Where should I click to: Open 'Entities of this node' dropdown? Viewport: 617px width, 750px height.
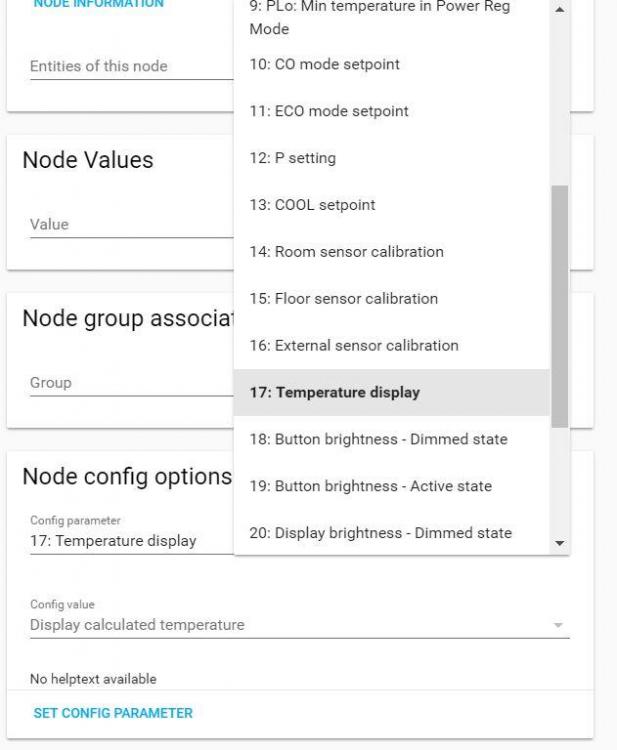130,66
